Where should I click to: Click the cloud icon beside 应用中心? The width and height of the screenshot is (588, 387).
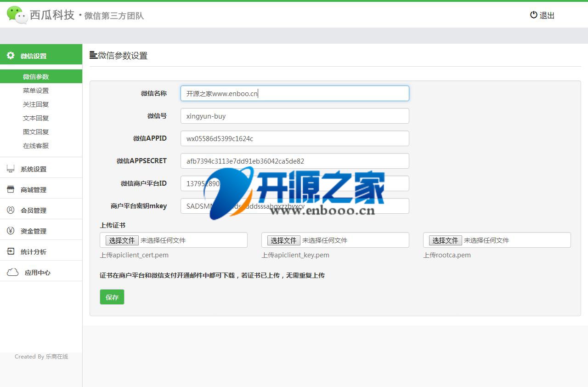(x=12, y=272)
